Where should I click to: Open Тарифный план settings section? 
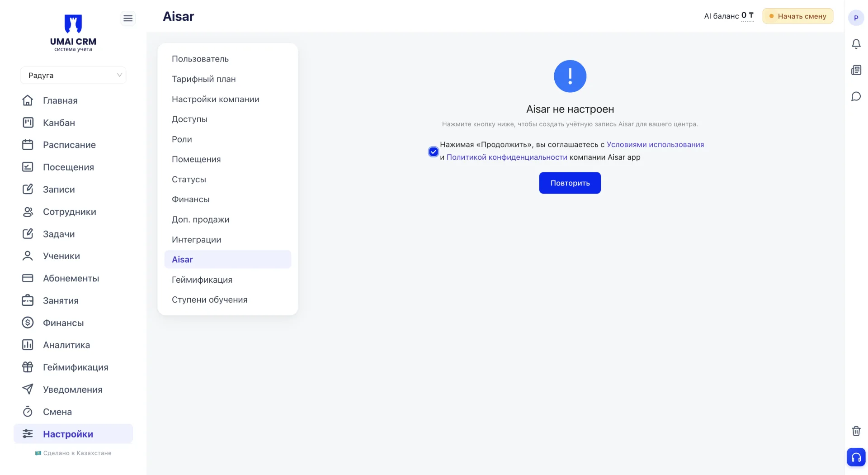[x=228, y=79]
